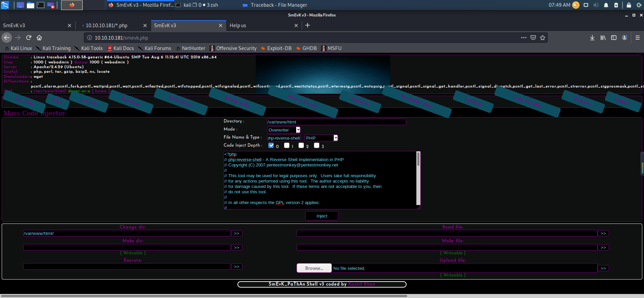Image resolution: width=644 pixels, height=298 pixels.
Task: Uncheck Code Inject Depth 0 checkbox
Action: click(x=271, y=145)
